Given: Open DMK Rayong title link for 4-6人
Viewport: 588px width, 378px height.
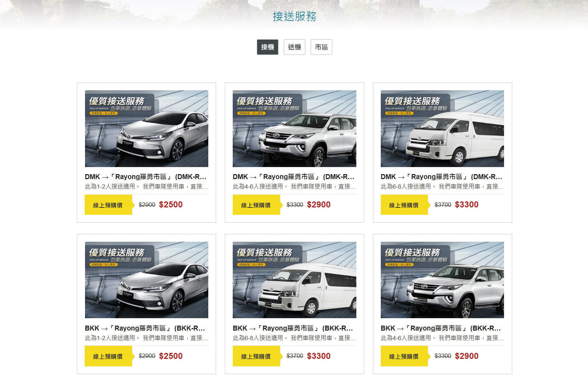Looking at the screenshot, I should pyautogui.click(x=294, y=177).
